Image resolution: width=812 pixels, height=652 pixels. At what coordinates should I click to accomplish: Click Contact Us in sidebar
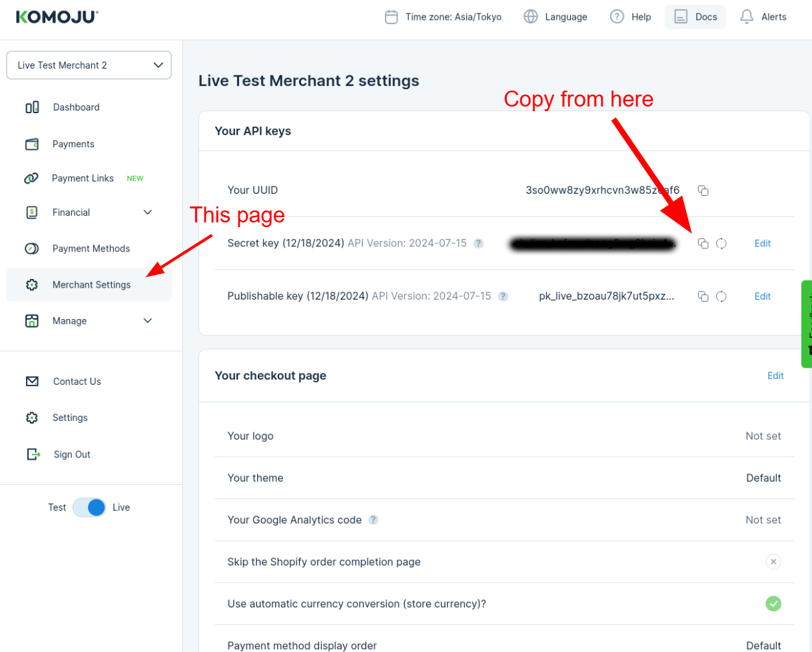point(77,382)
